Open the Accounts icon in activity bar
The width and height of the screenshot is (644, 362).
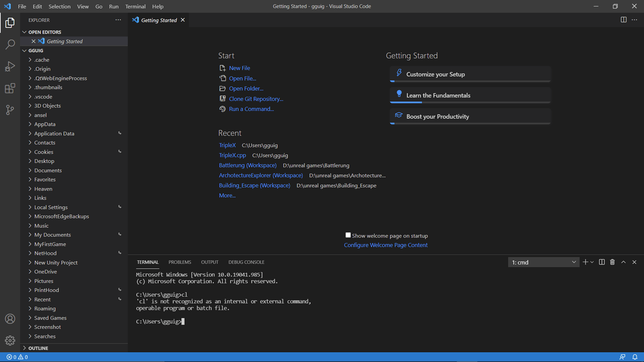10,319
